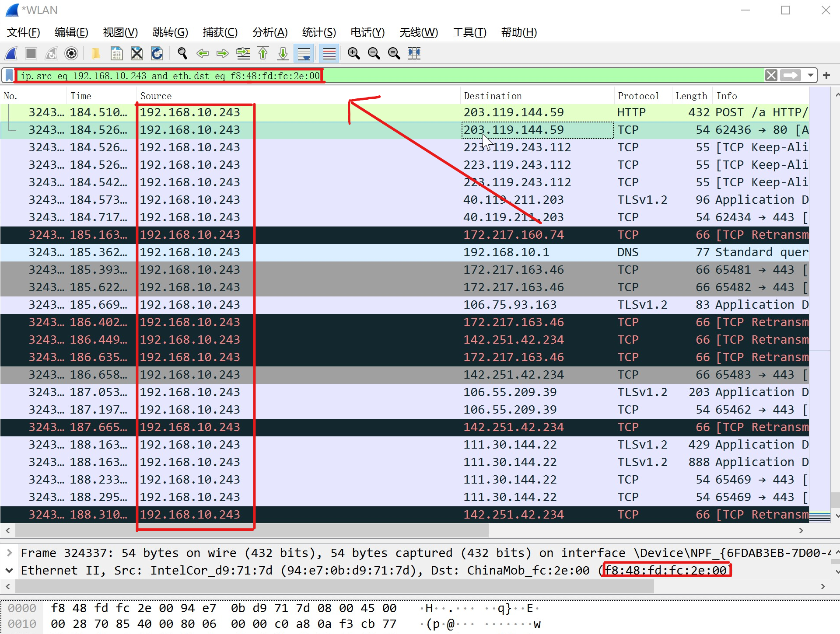Screen dimensions: 840x634
Task: Sort by the Source column header
Action: pos(298,96)
